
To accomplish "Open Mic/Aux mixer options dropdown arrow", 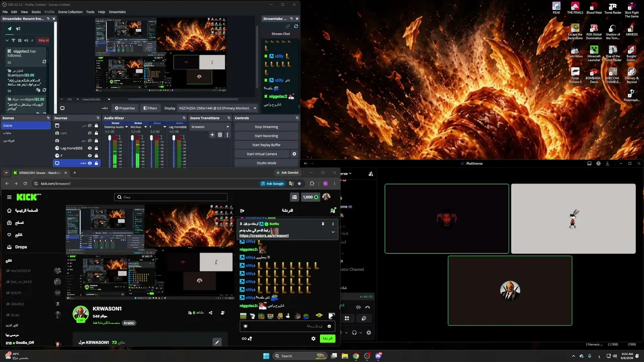I will pyautogui.click(x=145, y=127).
